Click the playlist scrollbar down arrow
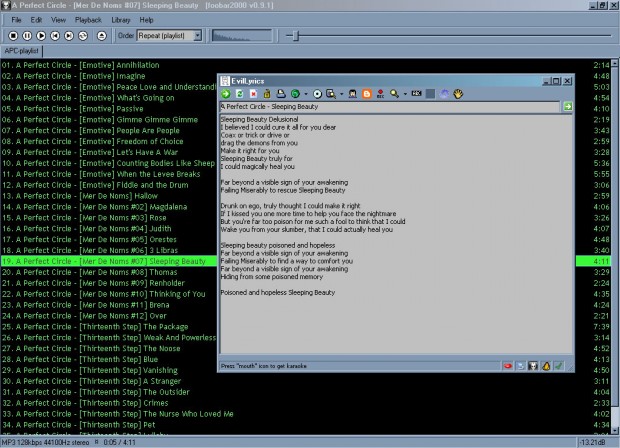 (x=615, y=431)
